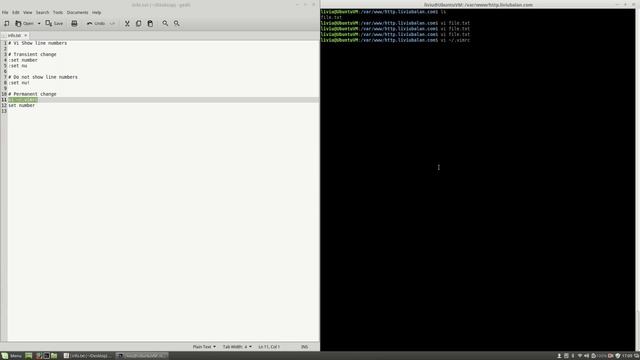
Task: Click the battery icon in system tray
Action: tap(593, 356)
